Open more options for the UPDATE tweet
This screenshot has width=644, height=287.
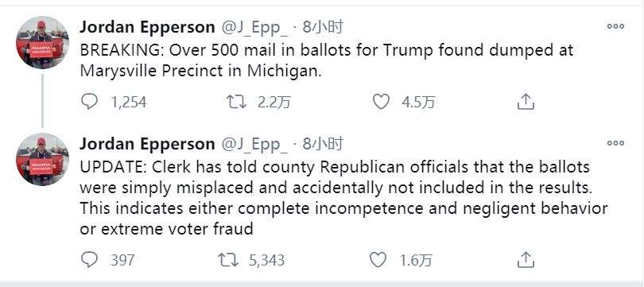tap(615, 143)
